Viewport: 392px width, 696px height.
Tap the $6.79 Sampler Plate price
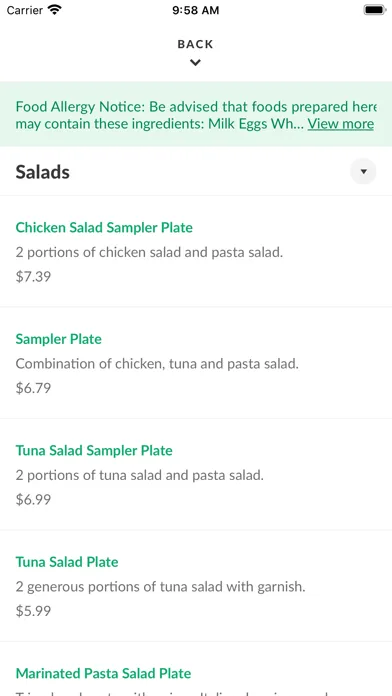click(x=33, y=388)
